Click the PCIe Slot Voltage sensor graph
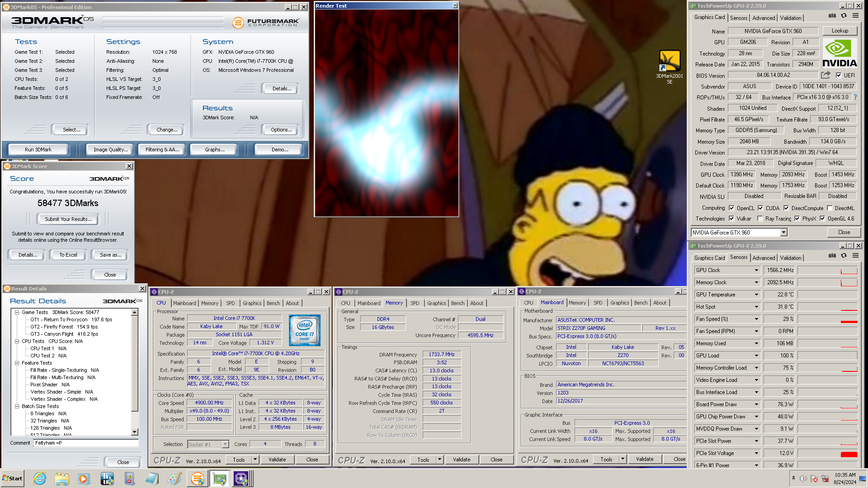 tap(827, 453)
